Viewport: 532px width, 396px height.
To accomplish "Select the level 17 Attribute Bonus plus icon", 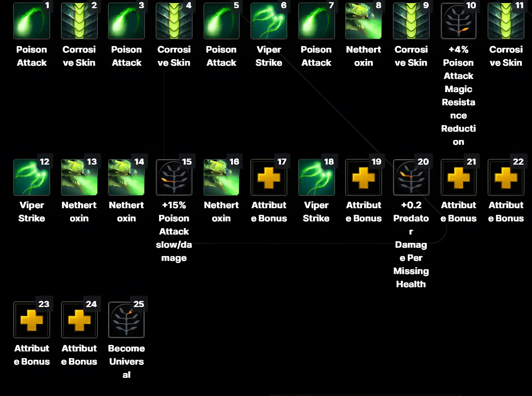I will [x=269, y=177].
